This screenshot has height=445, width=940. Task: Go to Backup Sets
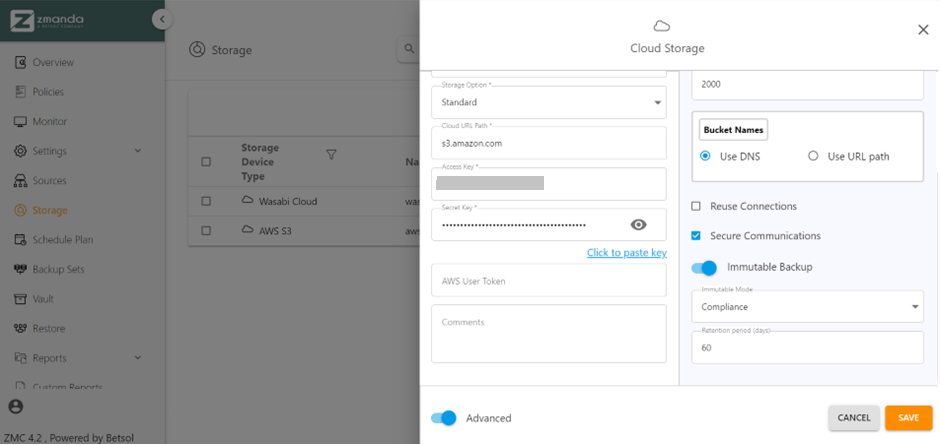click(x=58, y=269)
